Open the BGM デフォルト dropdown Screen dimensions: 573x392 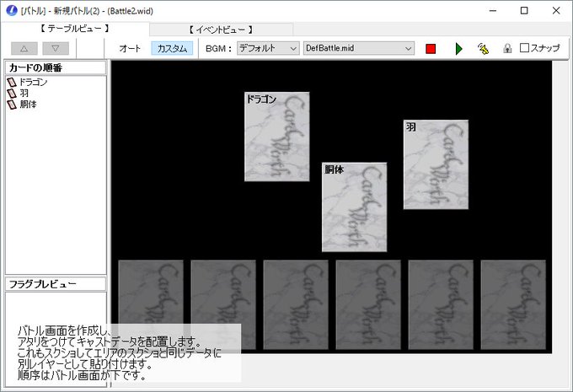(x=268, y=48)
